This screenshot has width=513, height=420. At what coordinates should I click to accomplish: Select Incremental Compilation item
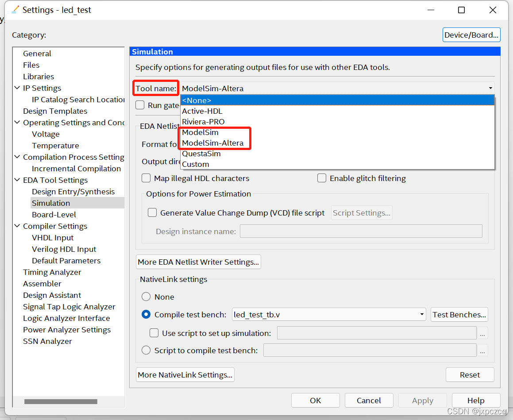(76, 169)
